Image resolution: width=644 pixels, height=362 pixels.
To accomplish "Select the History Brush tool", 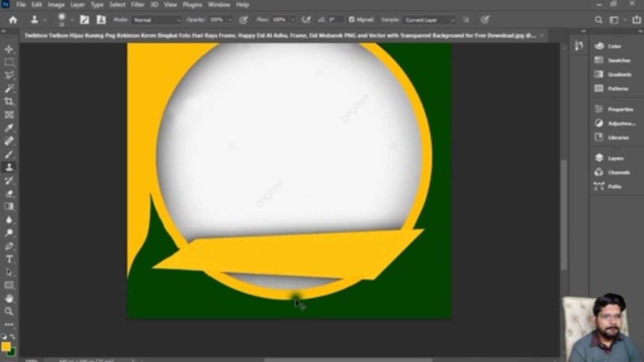I will coord(9,180).
